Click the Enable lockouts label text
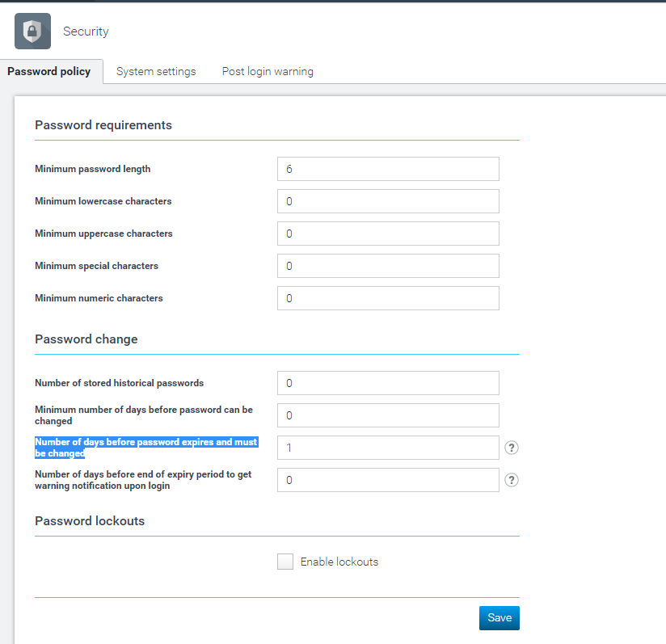 [339, 562]
